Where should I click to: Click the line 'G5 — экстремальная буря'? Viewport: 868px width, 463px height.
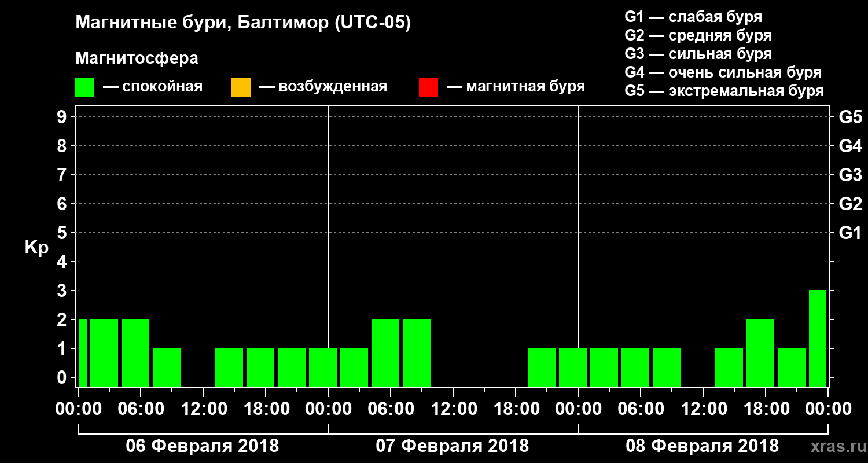pos(724,91)
